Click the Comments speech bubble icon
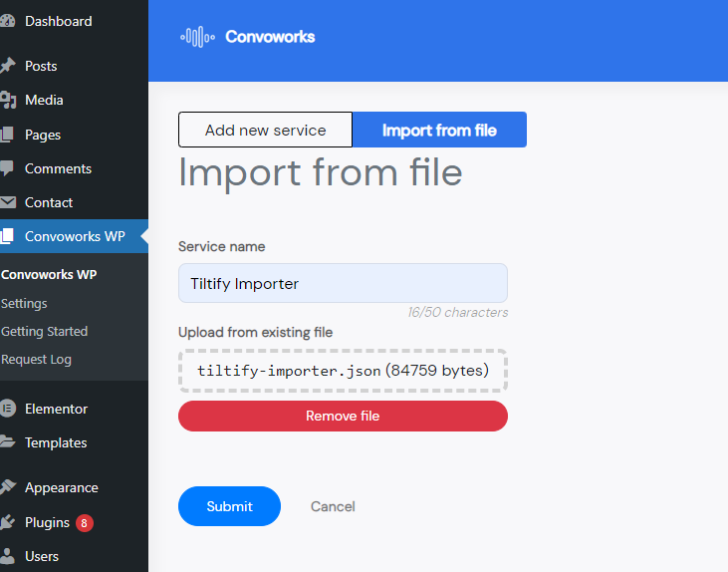728x572 pixels. tap(7, 168)
